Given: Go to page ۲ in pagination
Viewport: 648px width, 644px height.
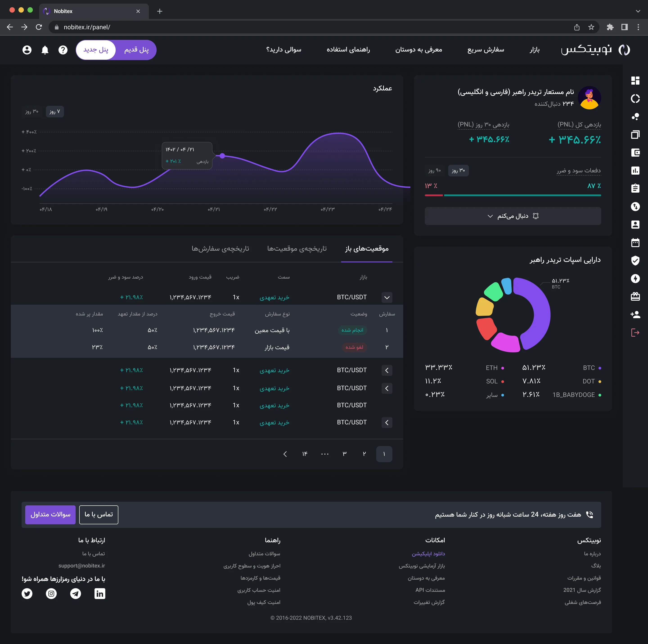Looking at the screenshot, I should coord(364,454).
